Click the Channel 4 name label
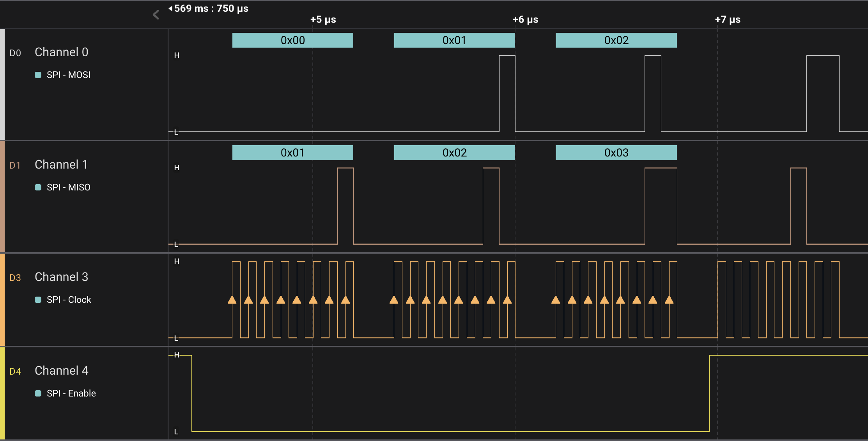868x441 pixels. [x=62, y=370]
